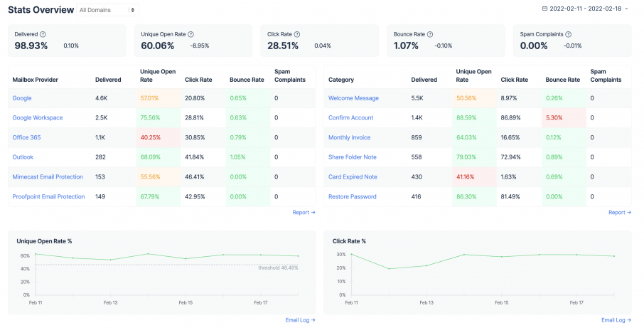This screenshot has height=328, width=644.
Task: Open Report under Mailbox Provider table
Action: point(304,212)
